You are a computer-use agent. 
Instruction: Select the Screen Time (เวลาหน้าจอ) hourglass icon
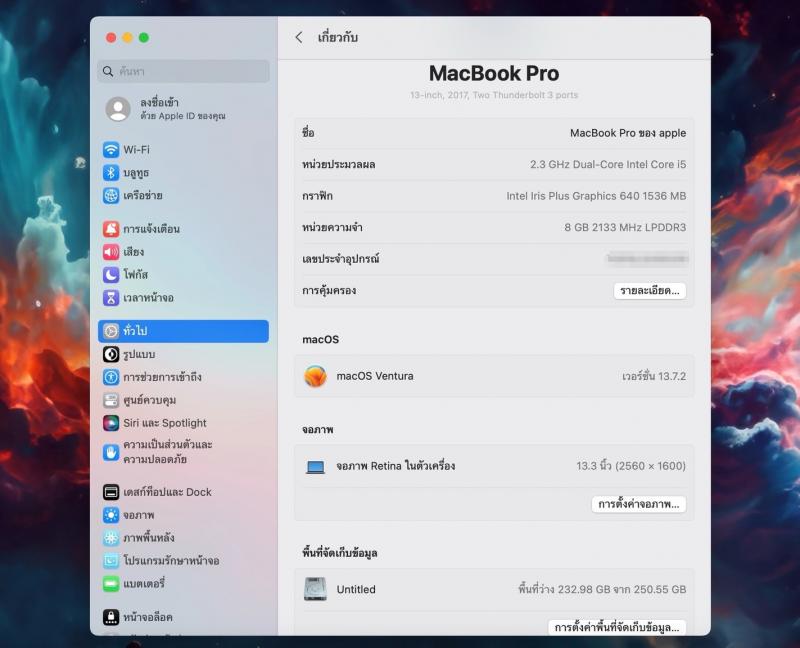[x=111, y=297]
